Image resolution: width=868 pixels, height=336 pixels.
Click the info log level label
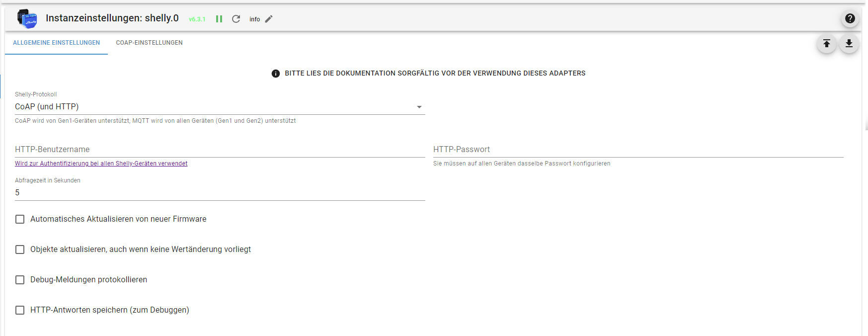[x=254, y=19]
